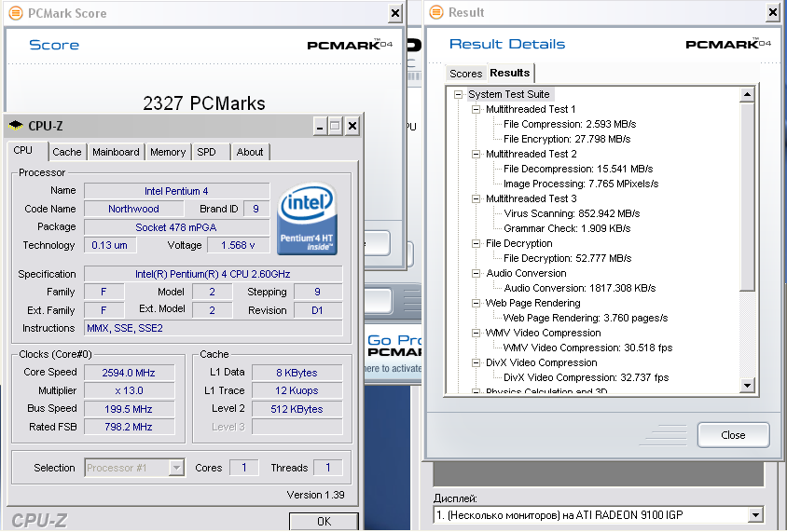Collapse the Multithreaded Test 2 node
The image size is (787, 532).
476,154
